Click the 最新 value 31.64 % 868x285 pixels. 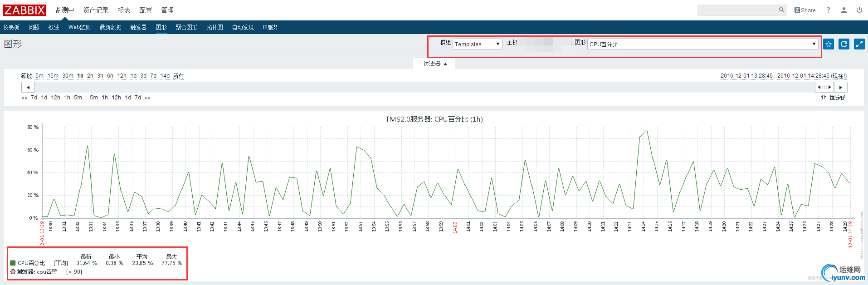[87, 263]
